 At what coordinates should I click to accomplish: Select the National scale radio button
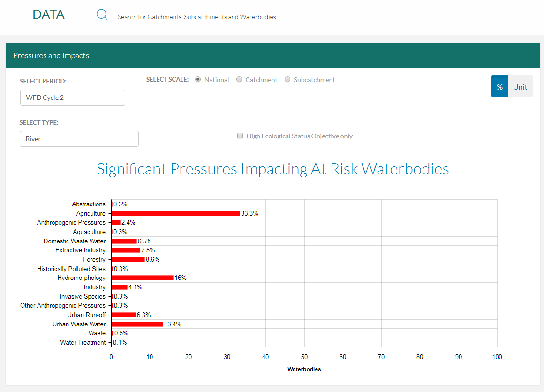(x=197, y=79)
